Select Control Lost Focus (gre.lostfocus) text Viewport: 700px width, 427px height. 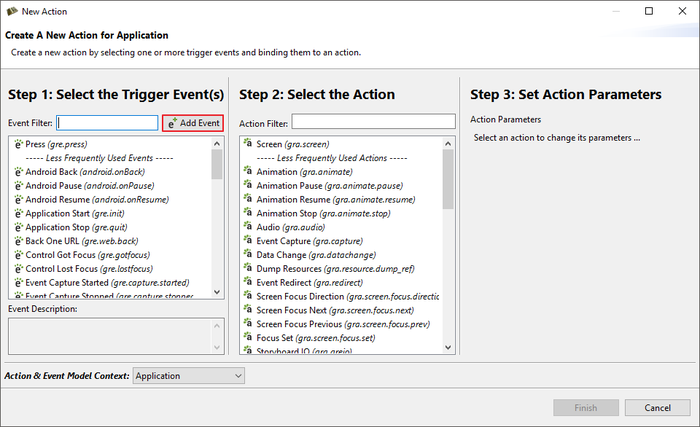89,269
